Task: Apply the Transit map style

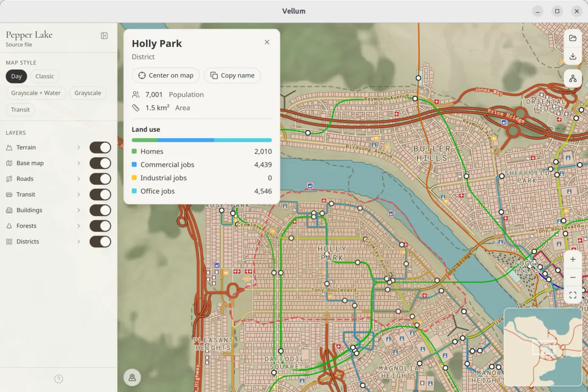Action: [21, 110]
